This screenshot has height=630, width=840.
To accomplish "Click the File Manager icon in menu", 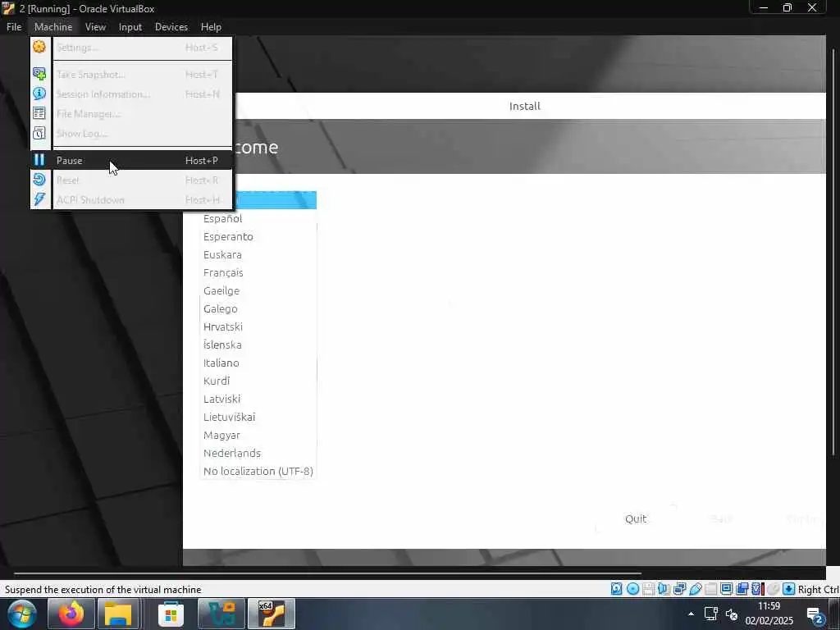I will coord(39,113).
